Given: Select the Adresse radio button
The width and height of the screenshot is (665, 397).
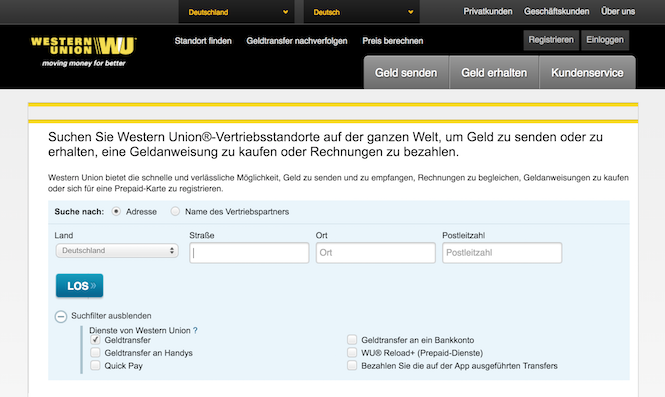Looking at the screenshot, I should (116, 211).
